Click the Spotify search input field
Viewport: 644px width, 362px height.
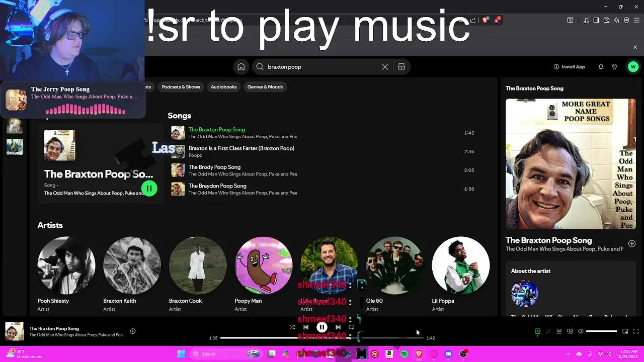coord(322,67)
